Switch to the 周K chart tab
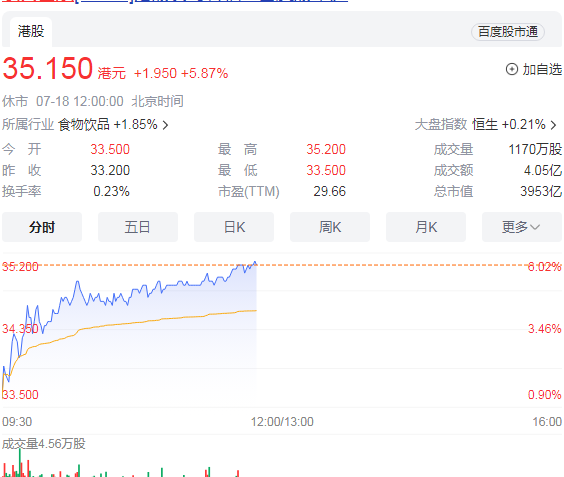This screenshot has height=477, width=564. click(330, 227)
